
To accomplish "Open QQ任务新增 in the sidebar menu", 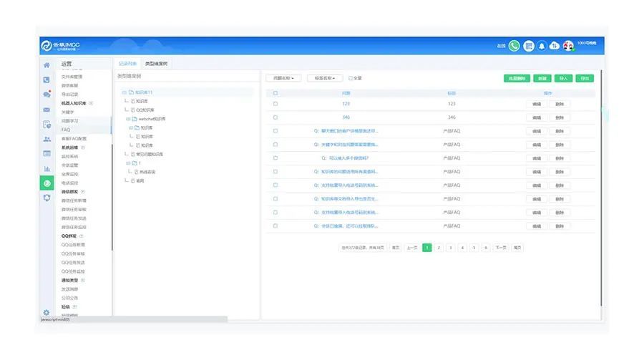I will coord(73,245).
